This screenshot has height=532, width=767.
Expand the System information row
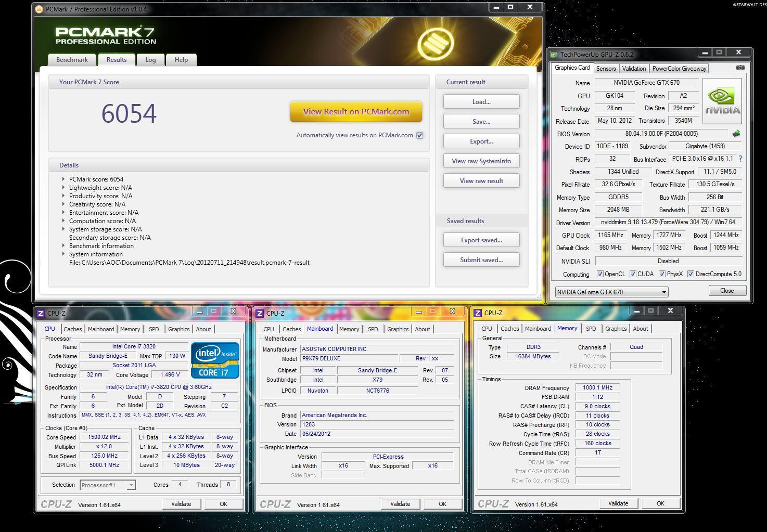[x=63, y=254]
